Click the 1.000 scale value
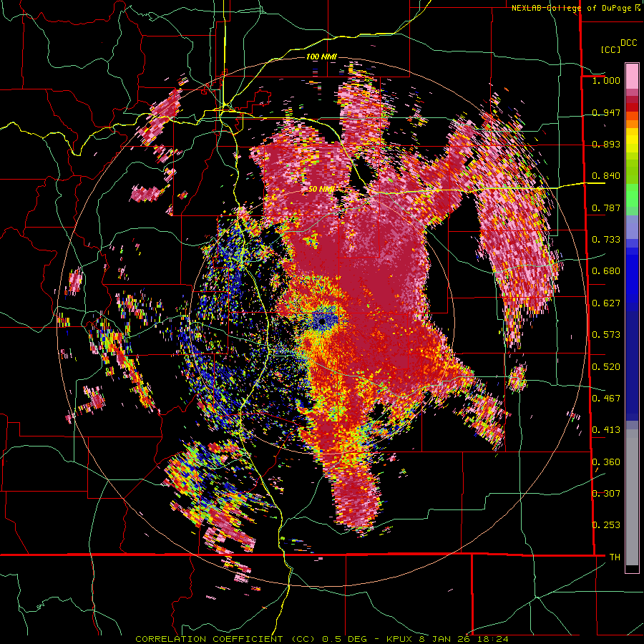Screen dimensions: 644x644 click(x=606, y=80)
